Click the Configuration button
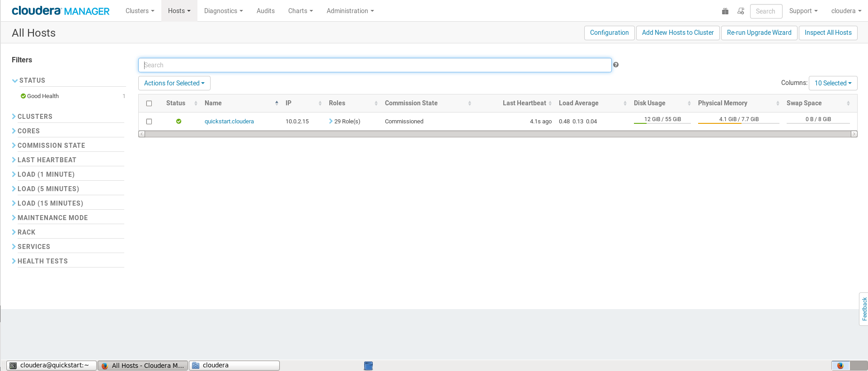Viewport: 868px width, 371px height. click(x=609, y=33)
